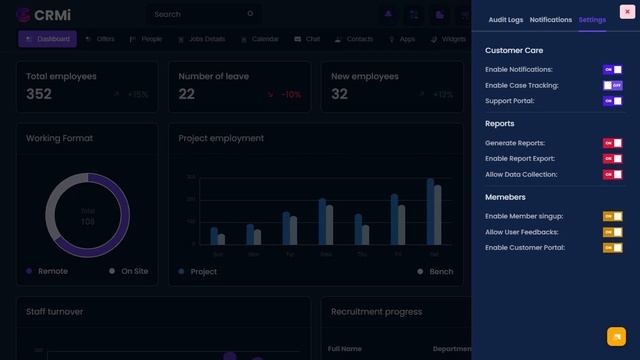Disable Allow User Feedbacks switch
This screenshot has height=360, width=640.
point(613,232)
